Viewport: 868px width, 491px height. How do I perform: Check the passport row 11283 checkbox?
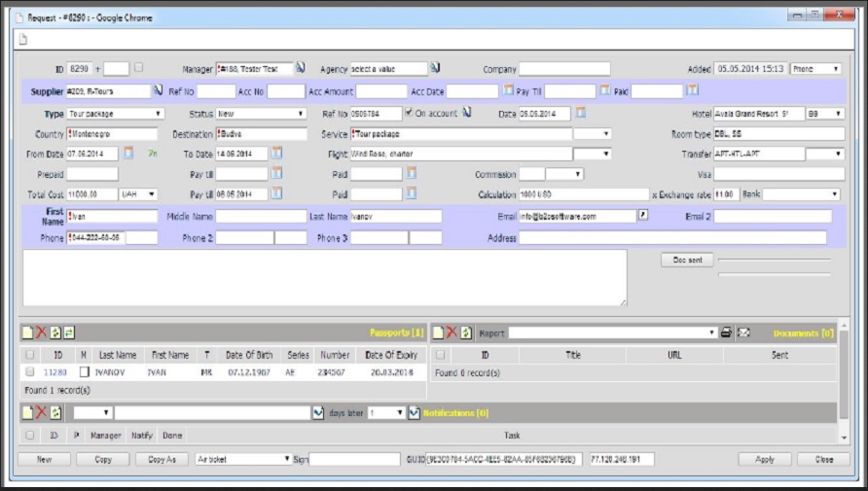30,372
